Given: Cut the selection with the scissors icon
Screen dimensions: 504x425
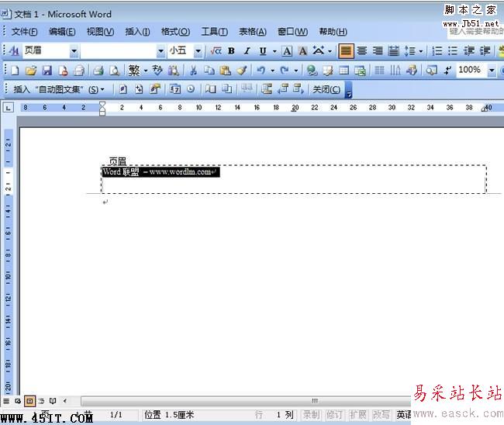Looking at the screenshot, I should [193, 70].
